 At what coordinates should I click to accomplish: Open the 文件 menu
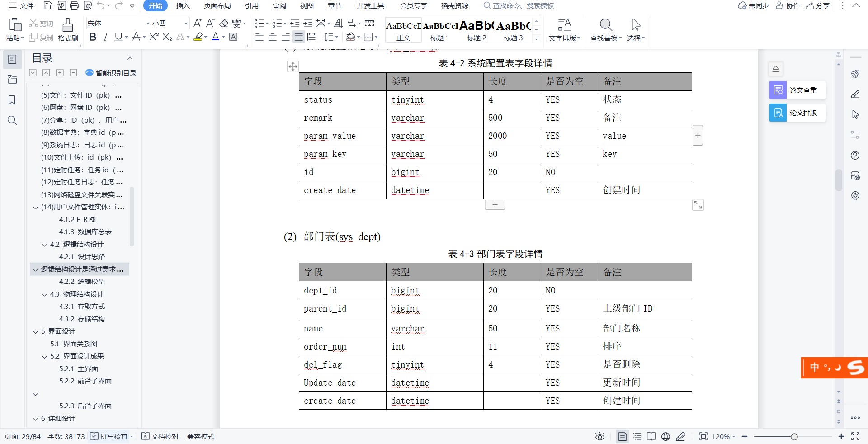[22, 6]
